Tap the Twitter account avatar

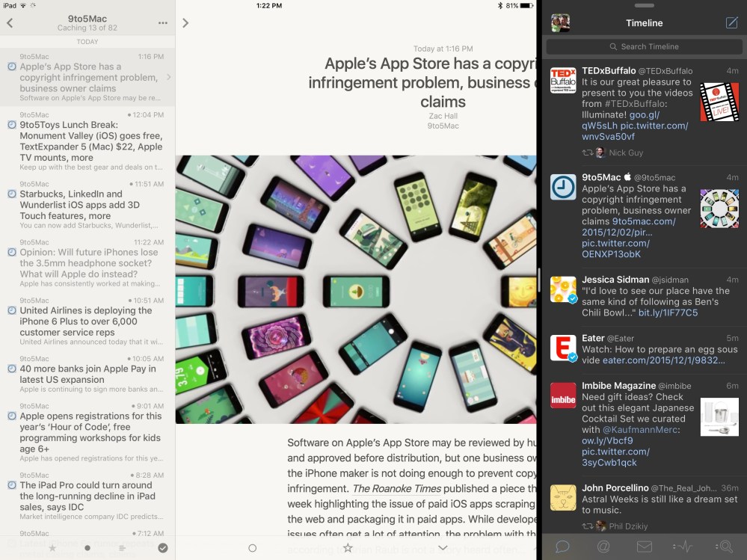561,23
